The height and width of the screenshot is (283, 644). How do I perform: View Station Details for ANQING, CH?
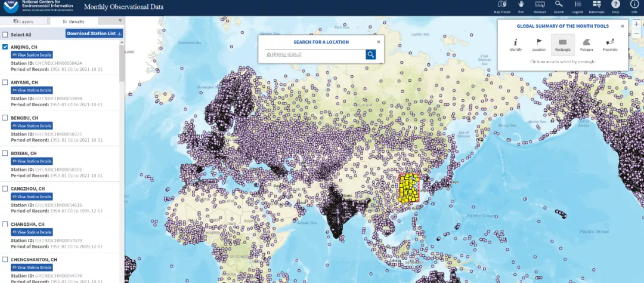(32, 55)
